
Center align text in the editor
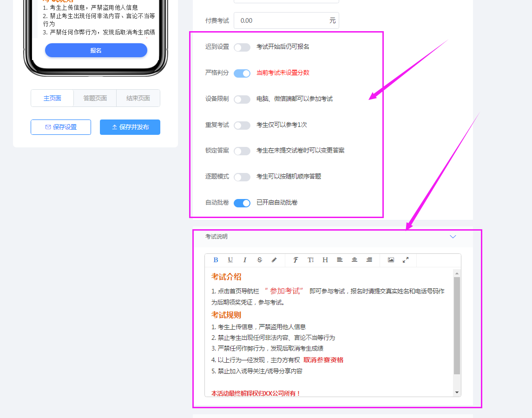[355, 260]
